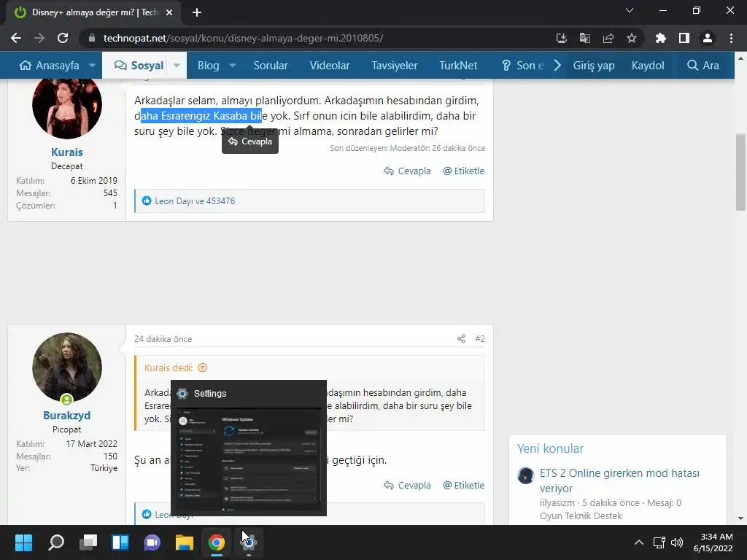This screenshot has width=747, height=560.
Task: Share this page using the share icon
Action: [x=608, y=38]
